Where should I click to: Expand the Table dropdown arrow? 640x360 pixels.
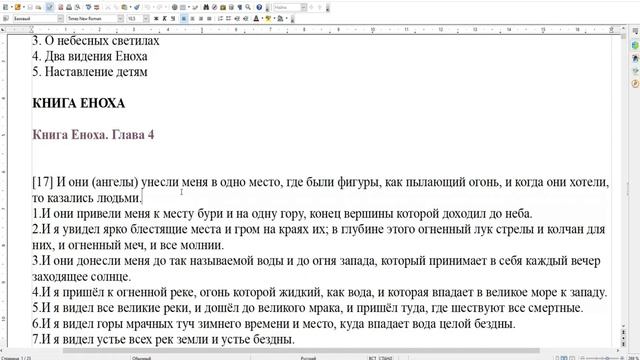(x=189, y=7)
